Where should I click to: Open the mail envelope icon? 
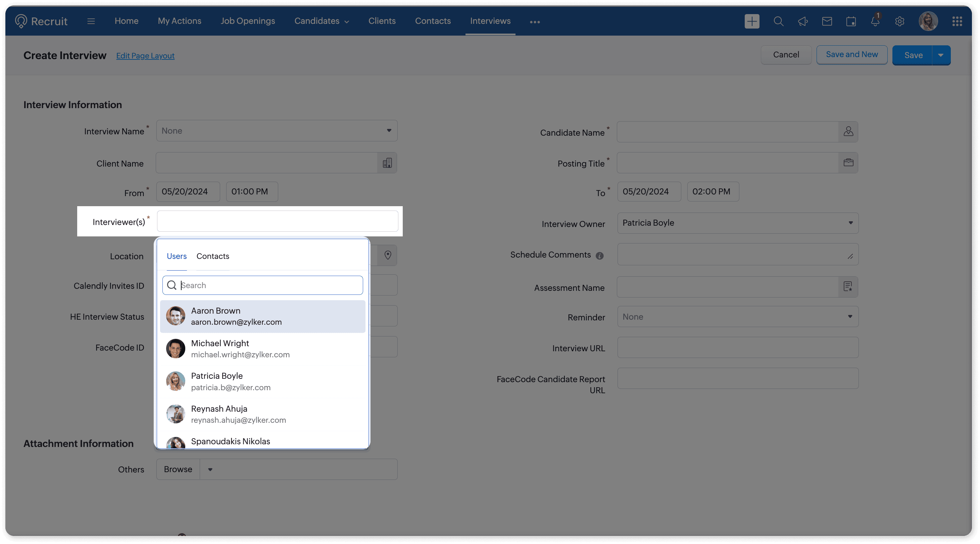point(827,21)
